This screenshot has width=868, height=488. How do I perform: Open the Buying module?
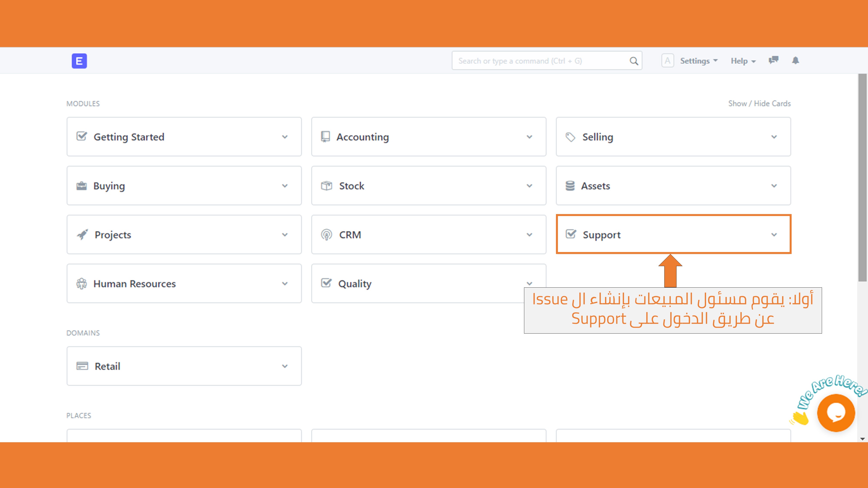click(x=184, y=186)
